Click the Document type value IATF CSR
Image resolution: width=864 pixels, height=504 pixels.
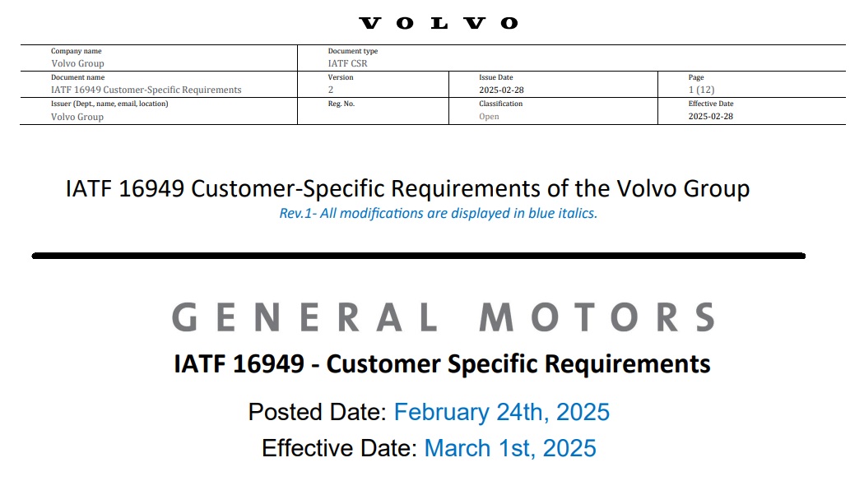[x=348, y=63]
